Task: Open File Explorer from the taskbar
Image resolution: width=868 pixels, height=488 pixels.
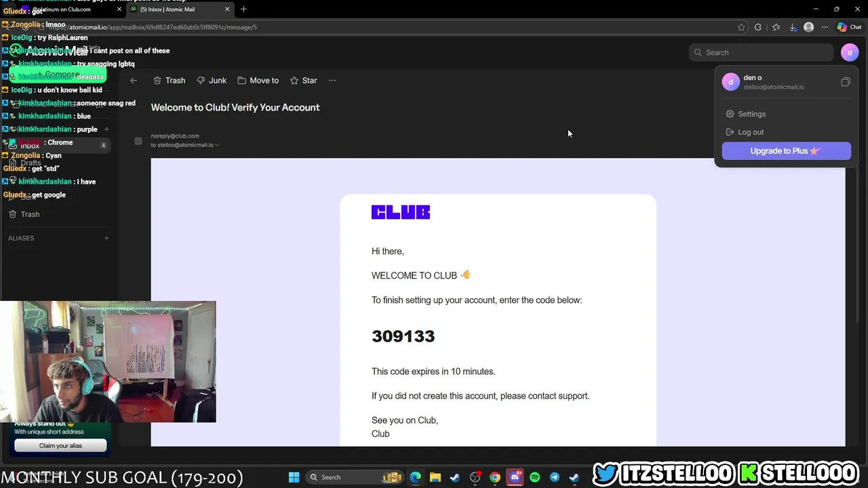Action: 435,477
